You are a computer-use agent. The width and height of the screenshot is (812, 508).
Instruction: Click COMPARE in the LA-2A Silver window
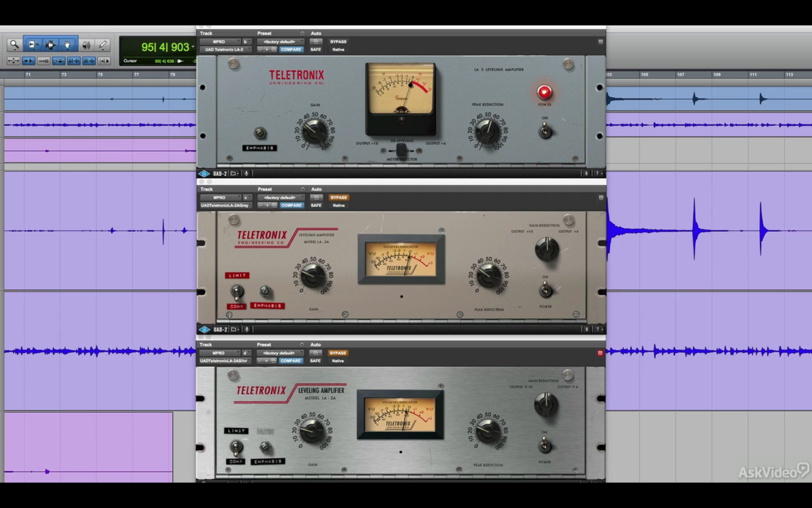pos(291,361)
